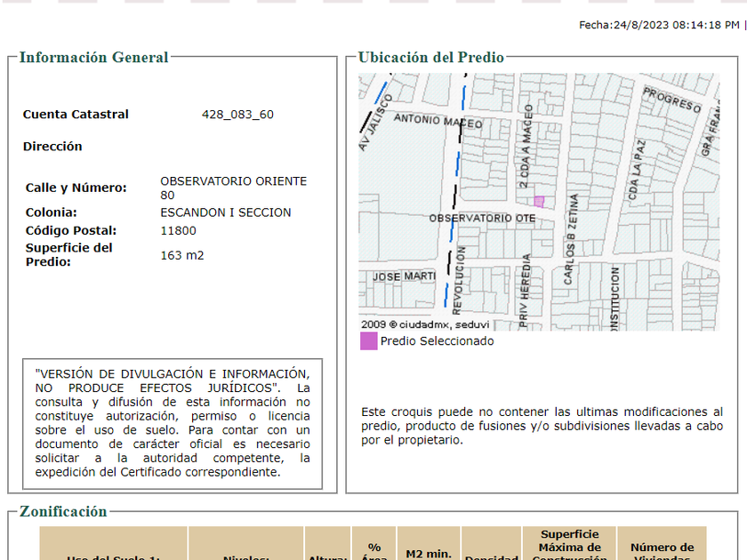The height and width of the screenshot is (560, 747).
Task: Click the Fecha timestamp at top right
Action: (x=659, y=25)
